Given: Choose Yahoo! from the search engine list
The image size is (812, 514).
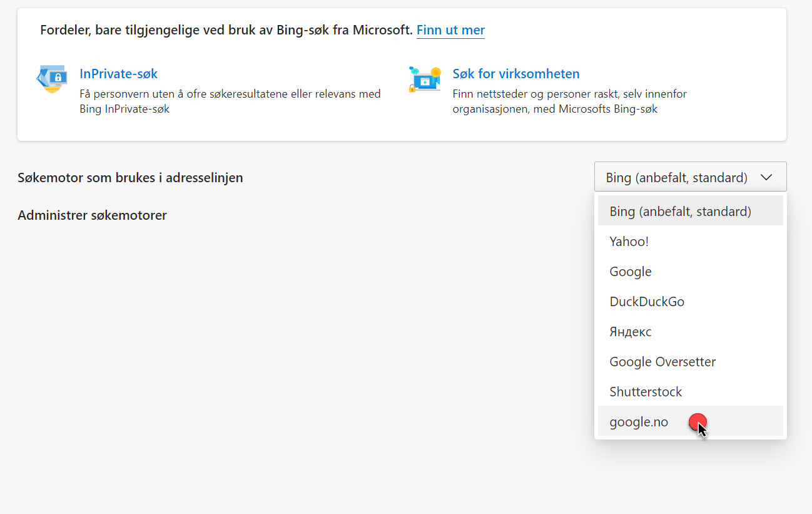Looking at the screenshot, I should tap(690, 241).
